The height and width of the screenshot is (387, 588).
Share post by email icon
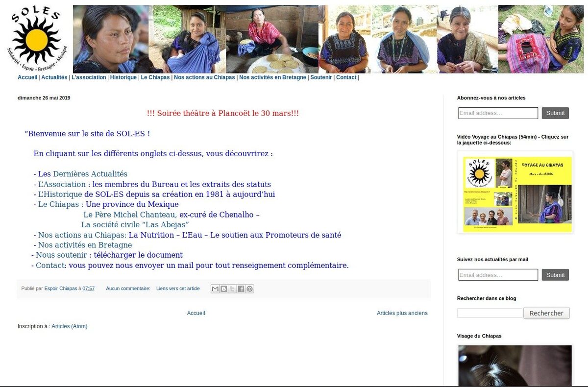215,289
